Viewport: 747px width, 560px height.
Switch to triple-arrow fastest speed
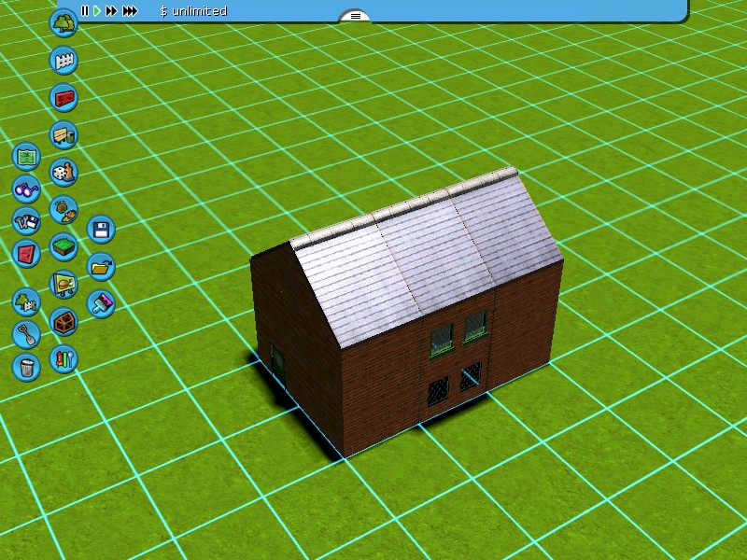pos(131,11)
